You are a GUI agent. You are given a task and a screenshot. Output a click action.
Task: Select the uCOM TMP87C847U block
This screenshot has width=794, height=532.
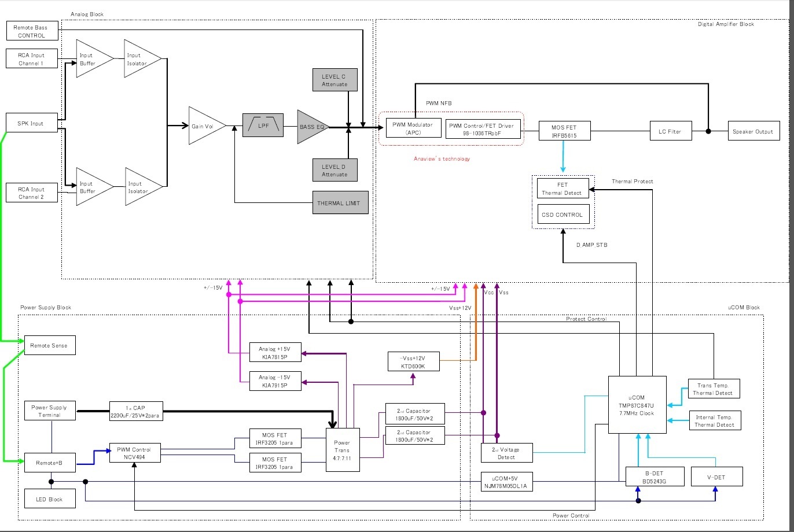637,404
